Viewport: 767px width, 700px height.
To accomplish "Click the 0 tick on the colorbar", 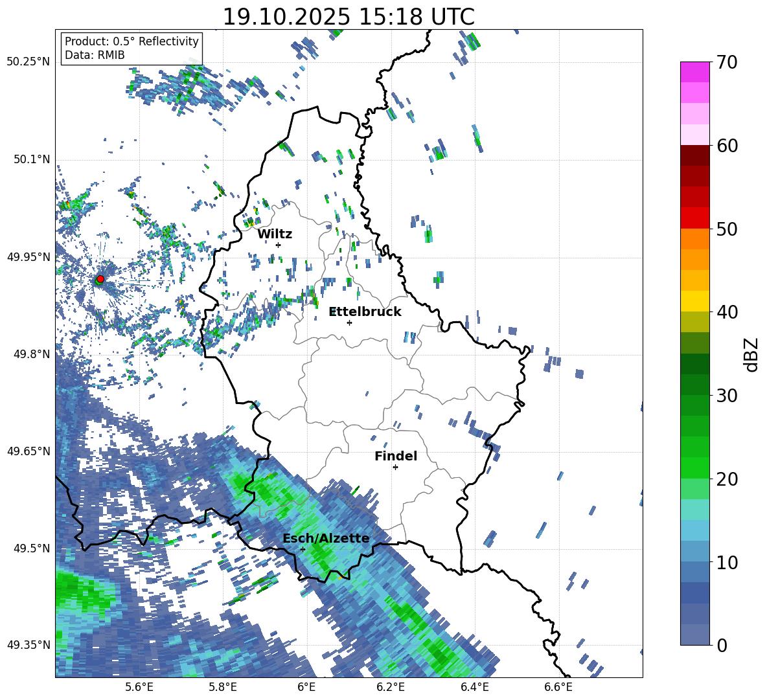I will click(722, 645).
